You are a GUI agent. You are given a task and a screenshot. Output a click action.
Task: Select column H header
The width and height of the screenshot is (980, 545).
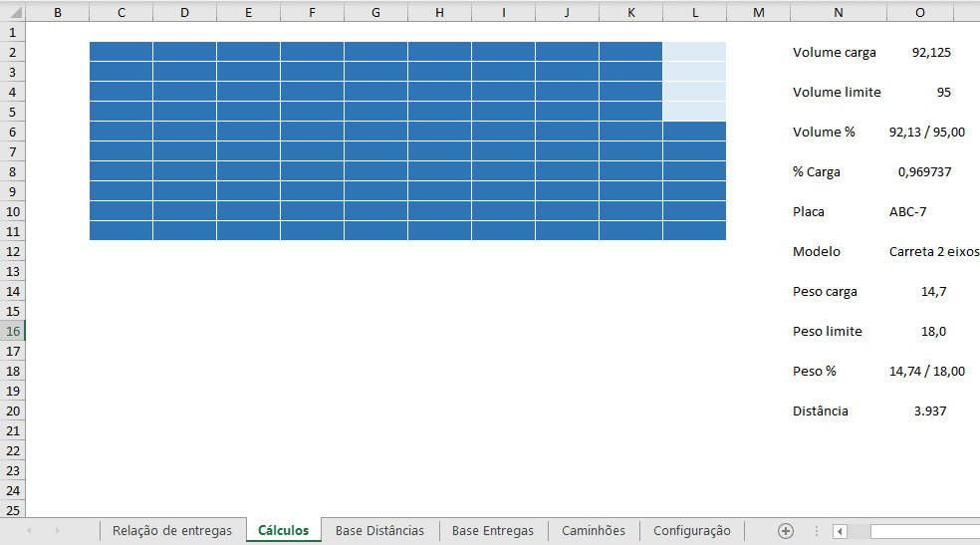click(440, 13)
